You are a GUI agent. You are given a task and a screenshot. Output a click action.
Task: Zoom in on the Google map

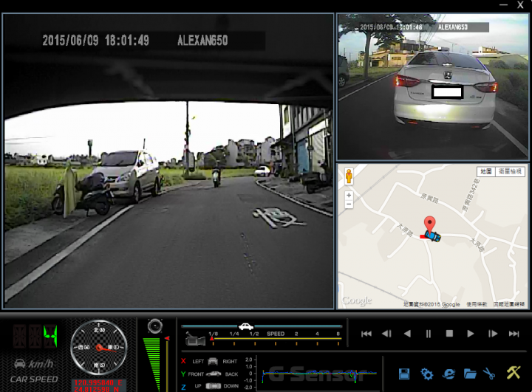(349, 196)
